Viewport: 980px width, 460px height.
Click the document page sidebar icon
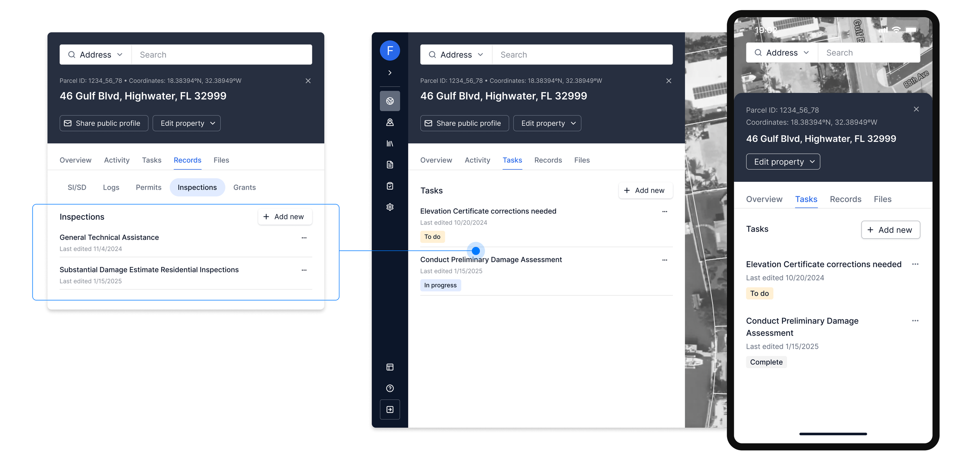[x=390, y=165]
